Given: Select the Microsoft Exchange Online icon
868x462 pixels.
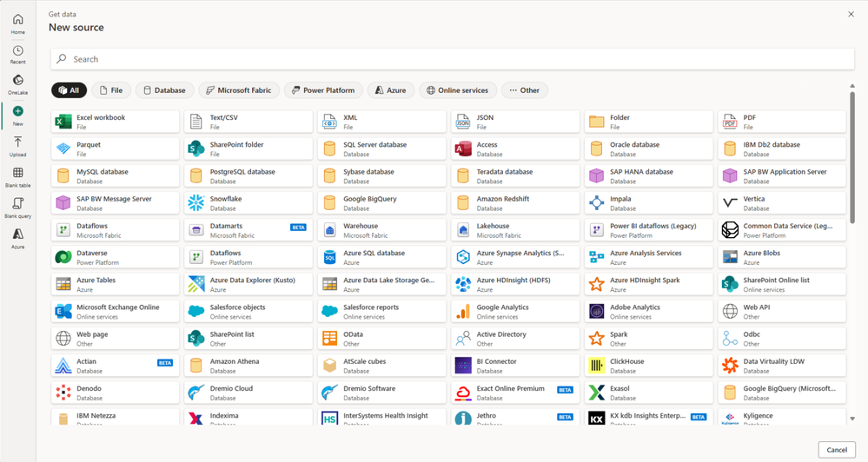Looking at the screenshot, I should click(63, 312).
